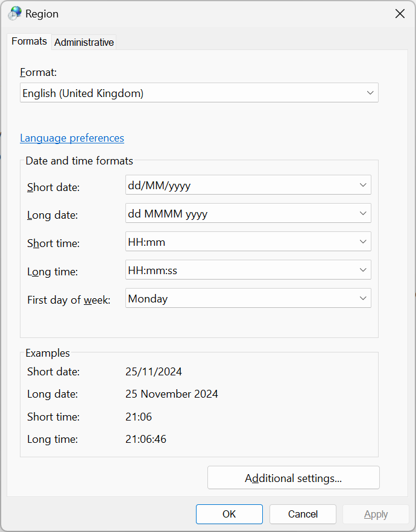Screen dimensions: 416x532
Task: Click the HH:mm short time field
Action: pos(248,242)
